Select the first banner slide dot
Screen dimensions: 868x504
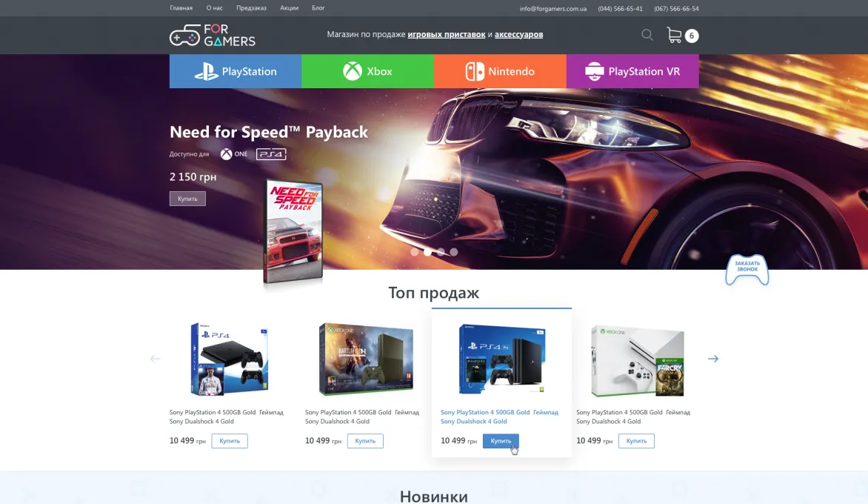[x=415, y=252]
